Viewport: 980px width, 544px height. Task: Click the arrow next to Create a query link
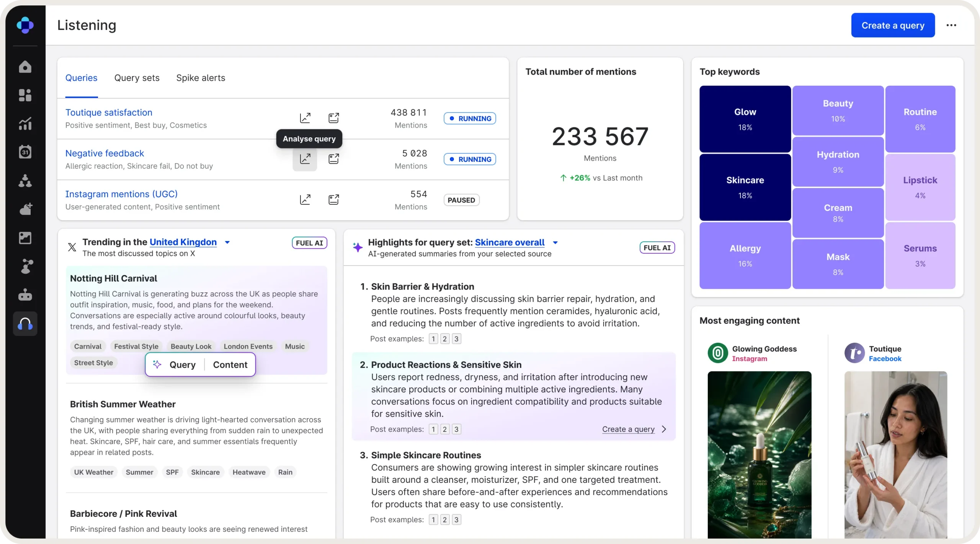(x=664, y=429)
